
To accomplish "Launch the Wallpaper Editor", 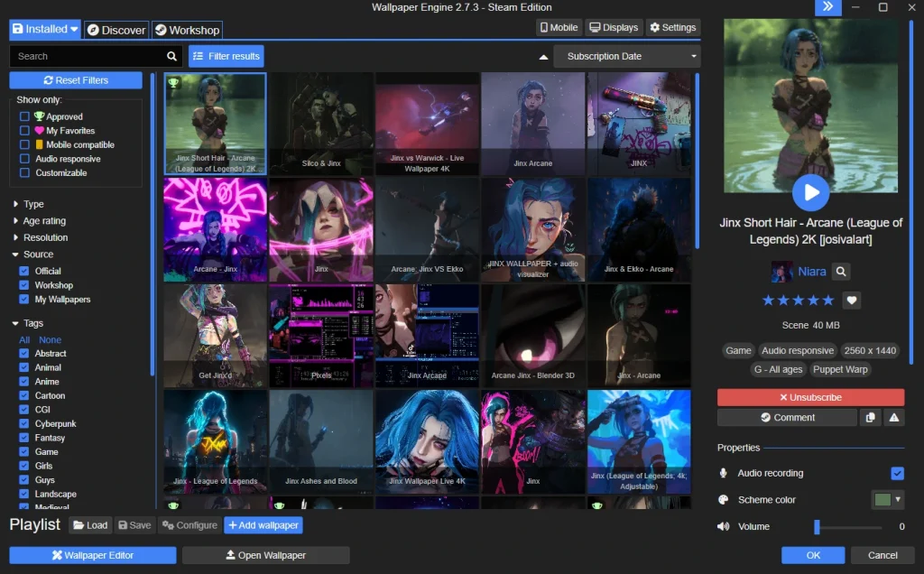I will click(x=93, y=555).
